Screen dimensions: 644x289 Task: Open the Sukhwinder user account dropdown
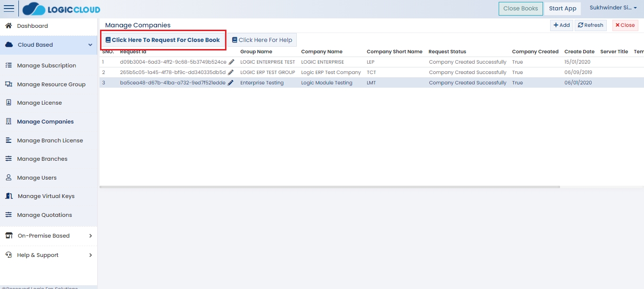pos(613,8)
